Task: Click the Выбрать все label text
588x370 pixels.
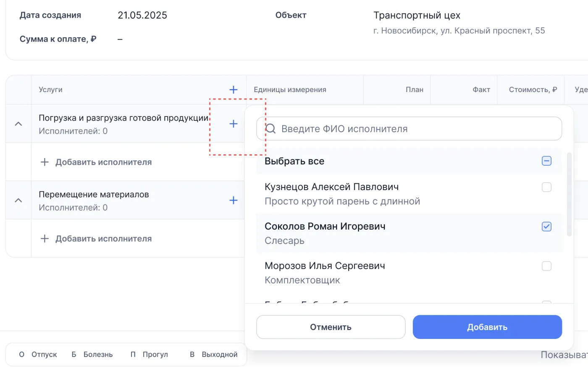Action: click(x=294, y=161)
